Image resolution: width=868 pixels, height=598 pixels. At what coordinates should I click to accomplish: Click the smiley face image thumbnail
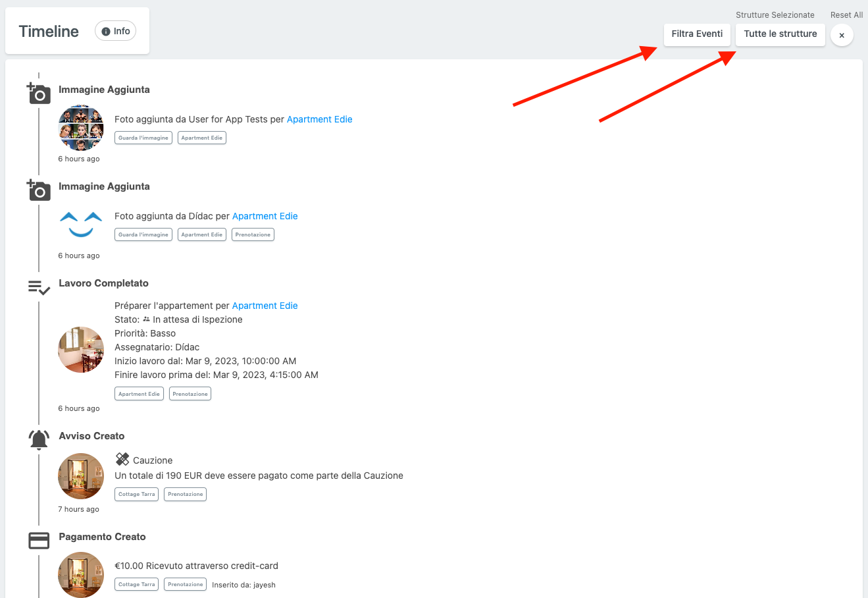pyautogui.click(x=80, y=225)
